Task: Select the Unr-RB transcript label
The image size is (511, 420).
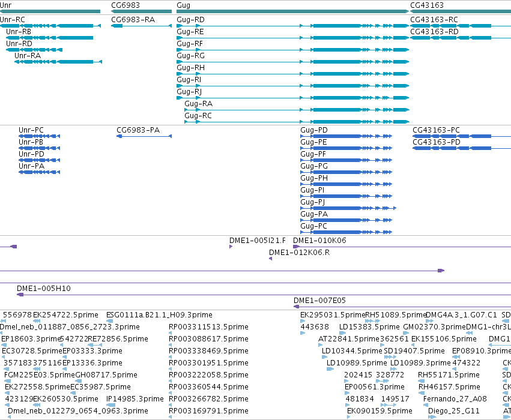Action: (19, 32)
